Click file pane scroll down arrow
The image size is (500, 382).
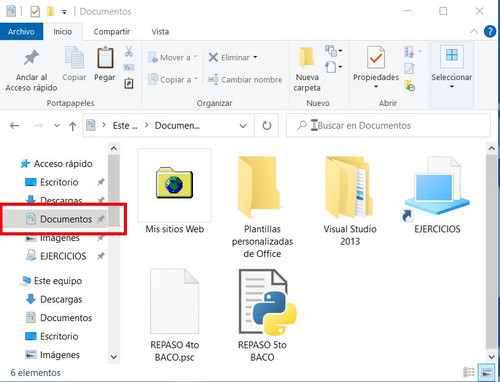click(x=492, y=357)
